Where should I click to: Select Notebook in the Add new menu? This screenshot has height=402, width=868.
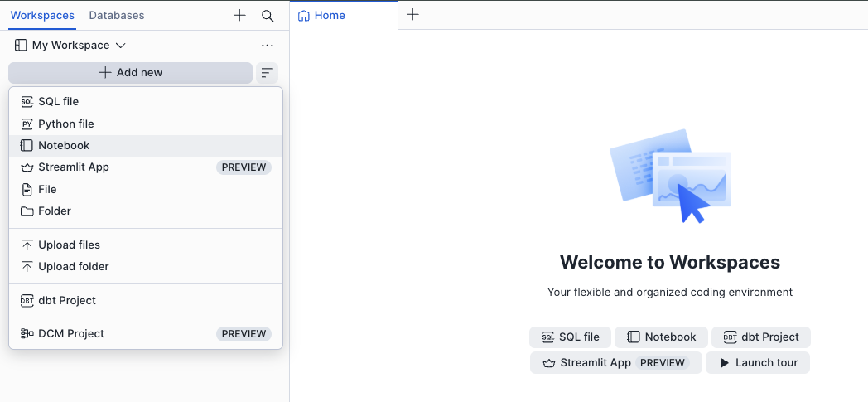146,146
